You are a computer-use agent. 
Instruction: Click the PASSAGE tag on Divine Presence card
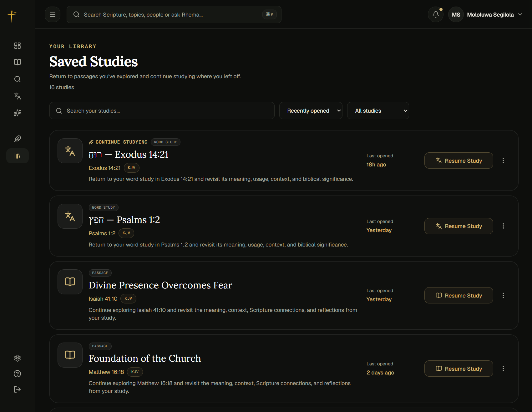tap(100, 273)
